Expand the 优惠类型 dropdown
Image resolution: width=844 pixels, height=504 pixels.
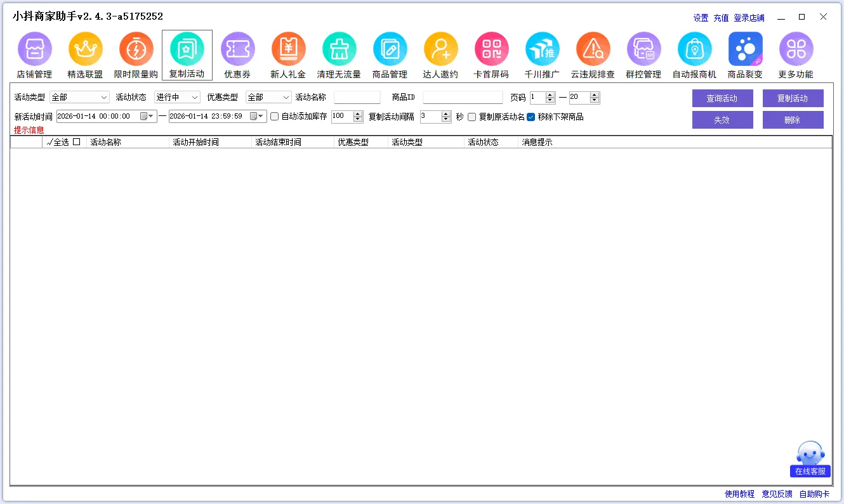point(268,98)
